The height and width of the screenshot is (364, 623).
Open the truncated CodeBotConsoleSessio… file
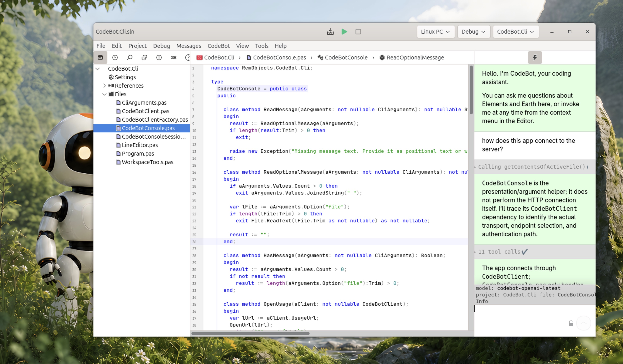pyautogui.click(x=153, y=136)
